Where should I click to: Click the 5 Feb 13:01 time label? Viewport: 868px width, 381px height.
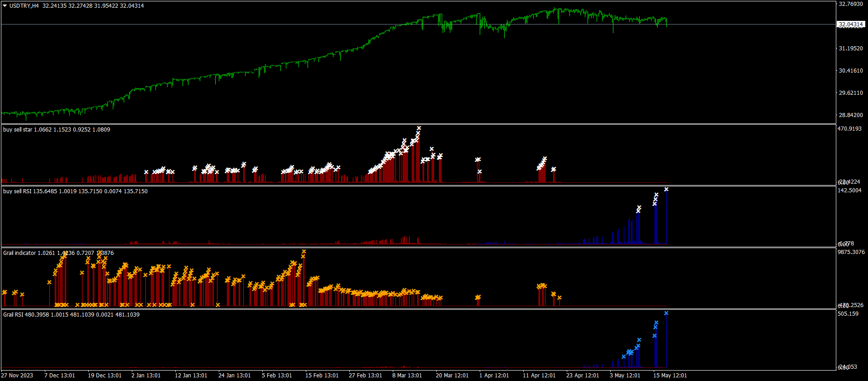click(277, 376)
